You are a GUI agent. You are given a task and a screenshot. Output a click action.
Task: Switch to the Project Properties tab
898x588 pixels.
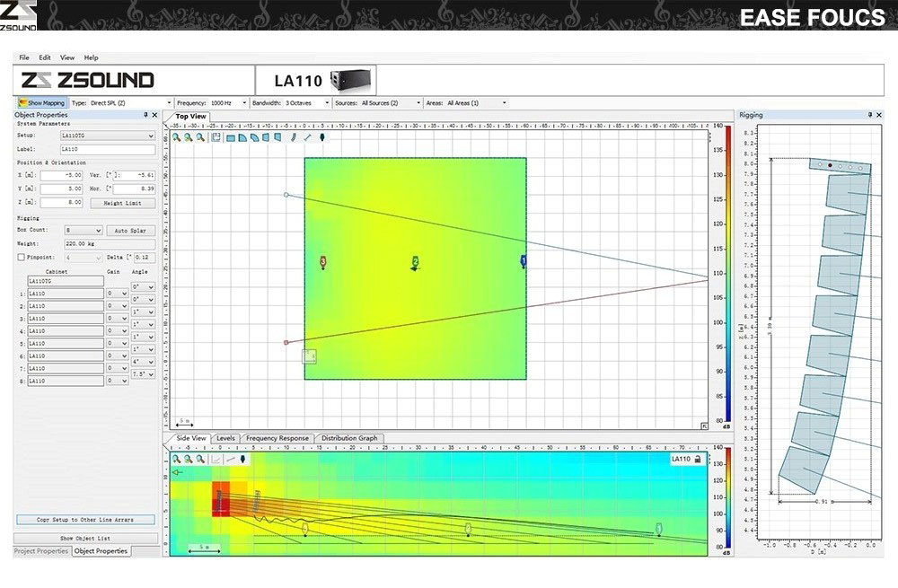tap(41, 551)
